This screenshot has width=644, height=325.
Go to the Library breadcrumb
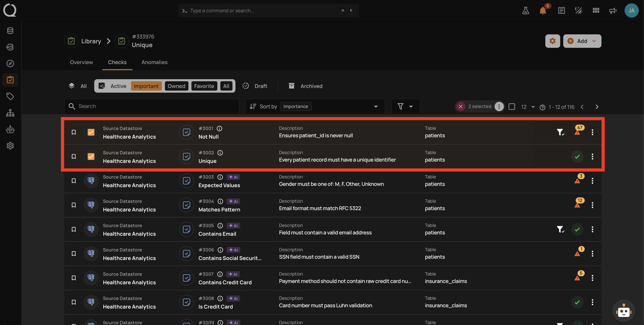[91, 41]
